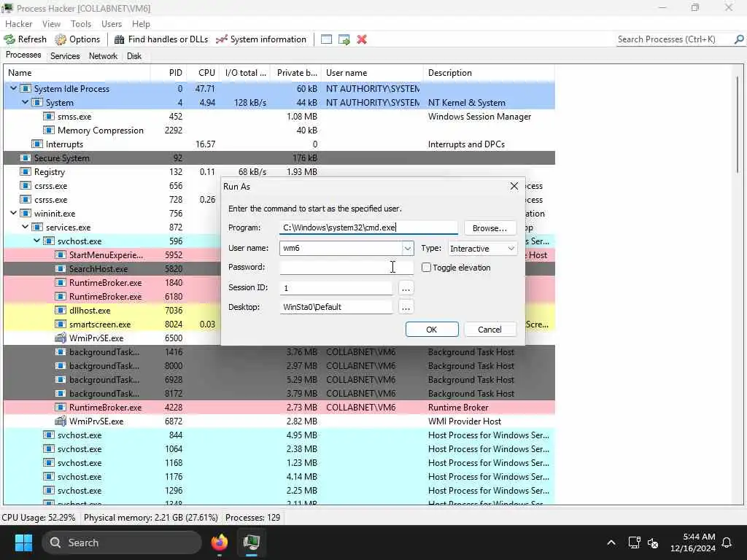This screenshot has height=560, width=747.
Task: Click the SearchHost.exe process icon
Action: [60, 268]
